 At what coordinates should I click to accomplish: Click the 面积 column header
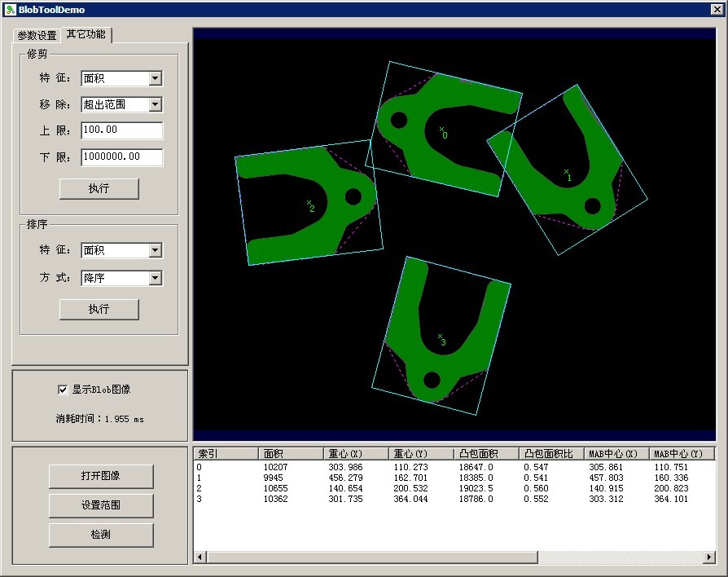pyautogui.click(x=291, y=454)
